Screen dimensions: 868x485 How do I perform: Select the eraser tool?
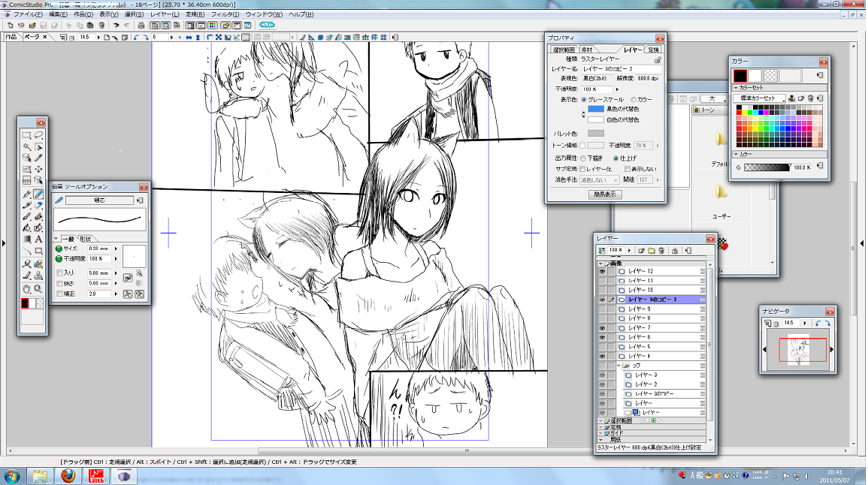pyautogui.click(x=38, y=205)
